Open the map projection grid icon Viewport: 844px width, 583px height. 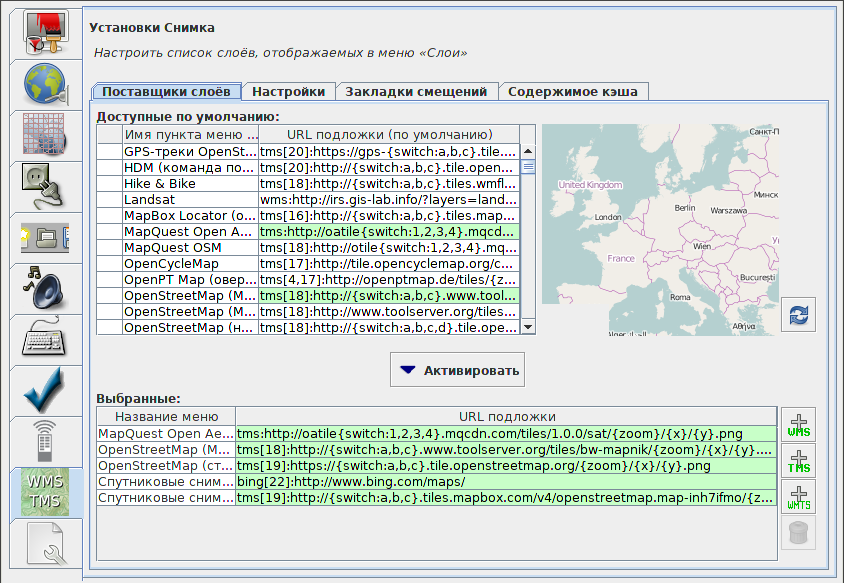(46, 135)
